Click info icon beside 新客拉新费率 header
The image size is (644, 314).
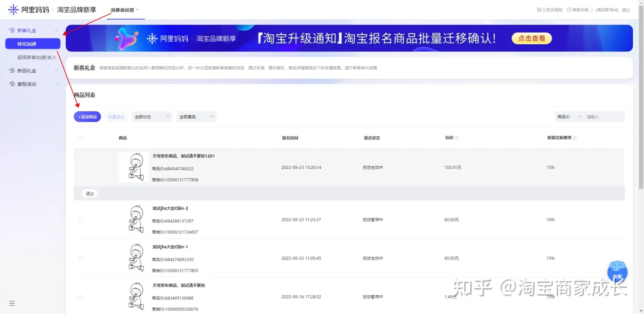(575, 138)
